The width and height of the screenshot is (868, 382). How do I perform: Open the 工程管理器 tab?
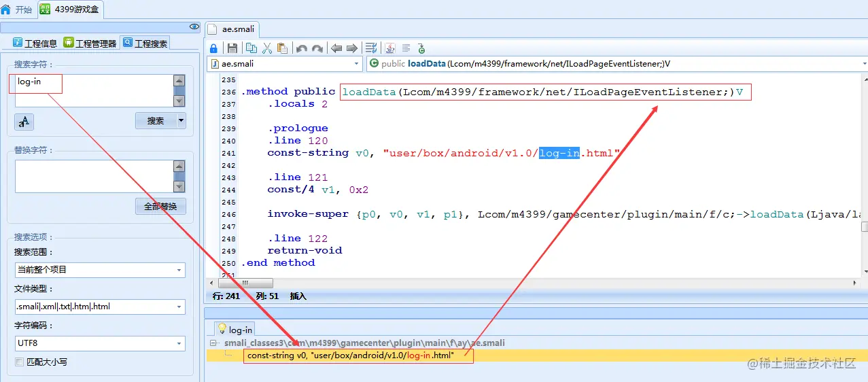point(90,43)
